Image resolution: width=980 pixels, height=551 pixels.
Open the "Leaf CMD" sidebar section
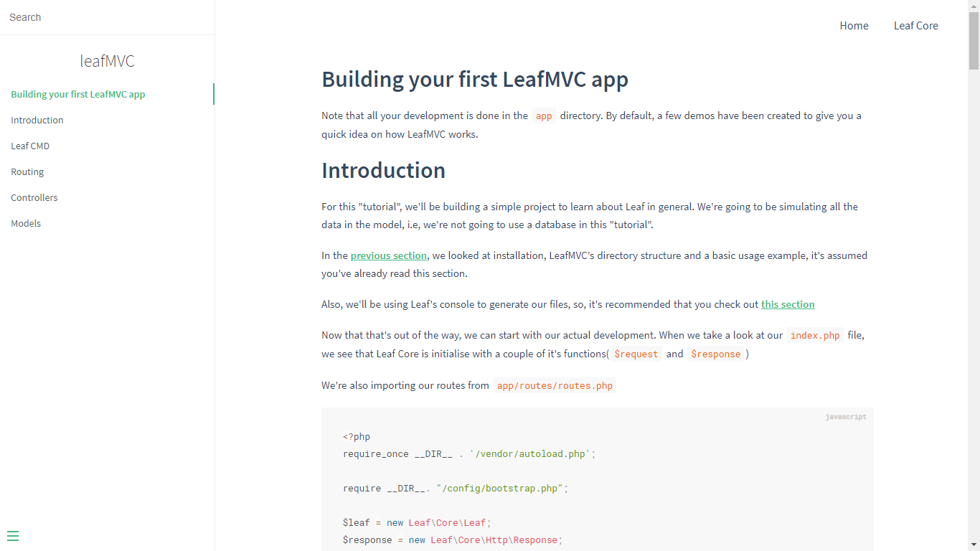coord(30,146)
